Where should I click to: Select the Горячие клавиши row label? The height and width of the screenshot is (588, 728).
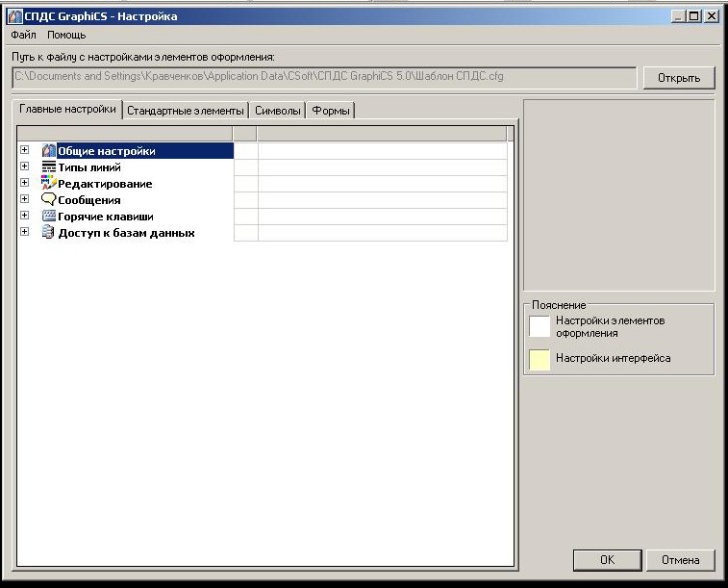tap(106, 217)
